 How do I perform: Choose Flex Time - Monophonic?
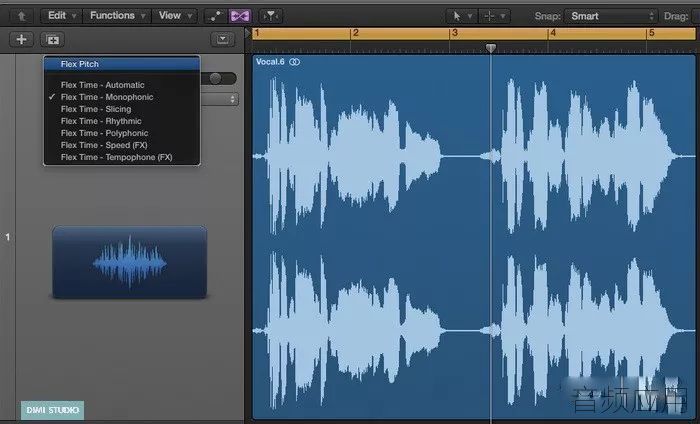(x=121, y=97)
